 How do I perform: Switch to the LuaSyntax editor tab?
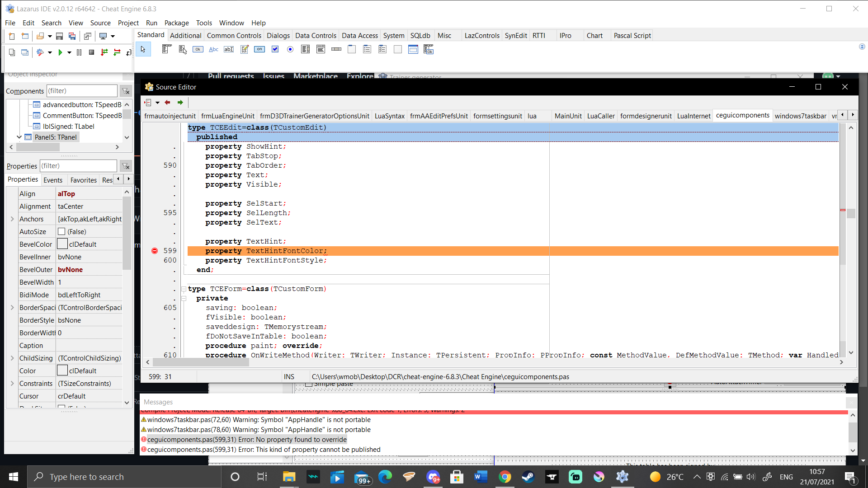[x=389, y=116]
